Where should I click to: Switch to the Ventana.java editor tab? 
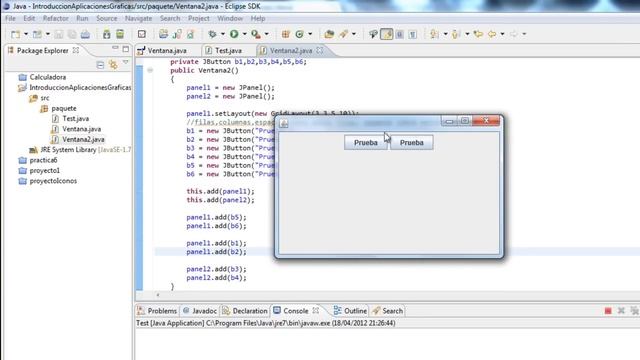[x=162, y=51]
